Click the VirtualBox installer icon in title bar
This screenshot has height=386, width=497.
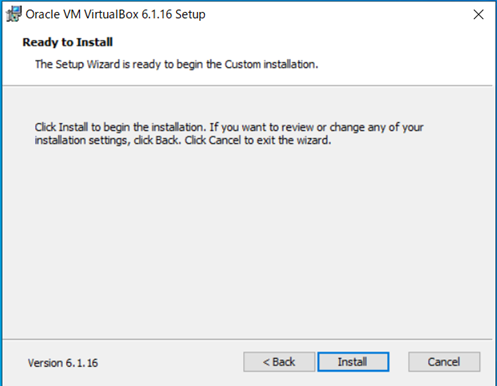[x=14, y=14]
